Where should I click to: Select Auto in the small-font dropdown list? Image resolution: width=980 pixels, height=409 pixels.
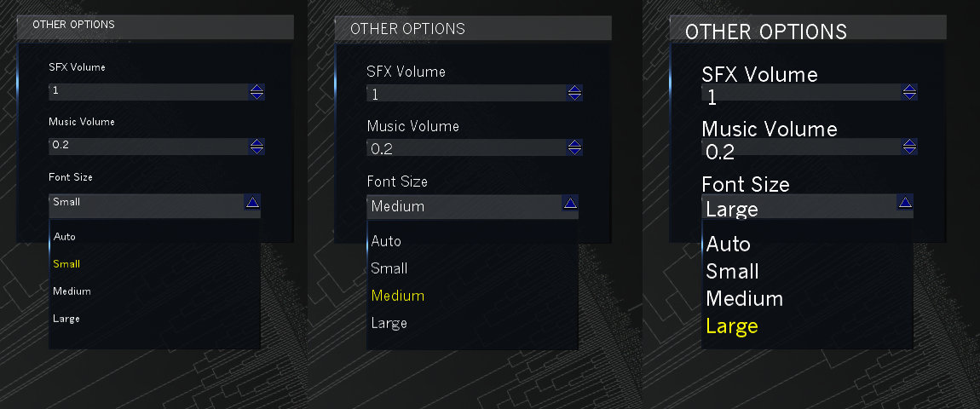(x=65, y=237)
